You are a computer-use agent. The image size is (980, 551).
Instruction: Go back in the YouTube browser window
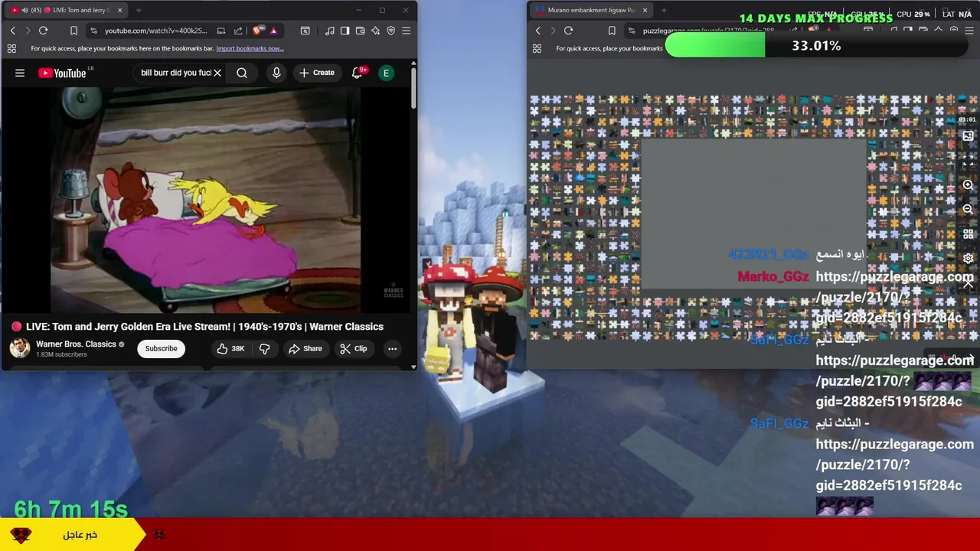pyautogui.click(x=12, y=31)
